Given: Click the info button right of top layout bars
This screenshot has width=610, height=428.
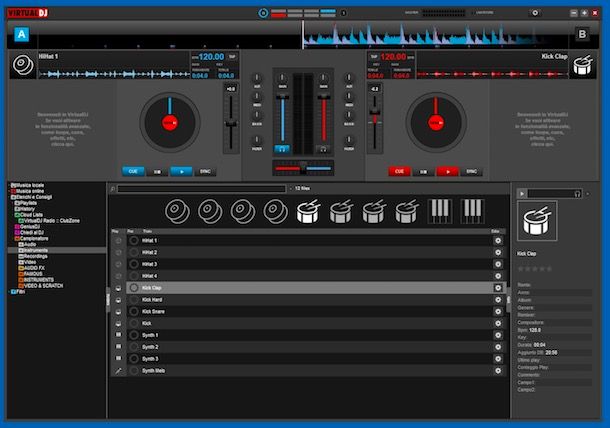Looking at the screenshot, I should coord(344,13).
